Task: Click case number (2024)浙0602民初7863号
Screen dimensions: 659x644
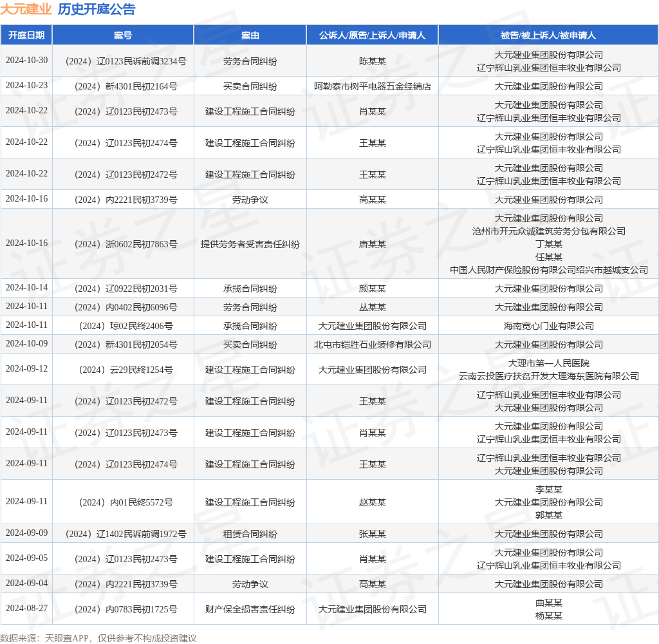Action: click(x=125, y=244)
